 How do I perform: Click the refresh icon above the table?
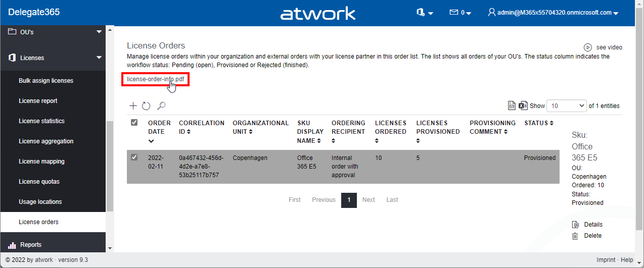pyautogui.click(x=146, y=106)
